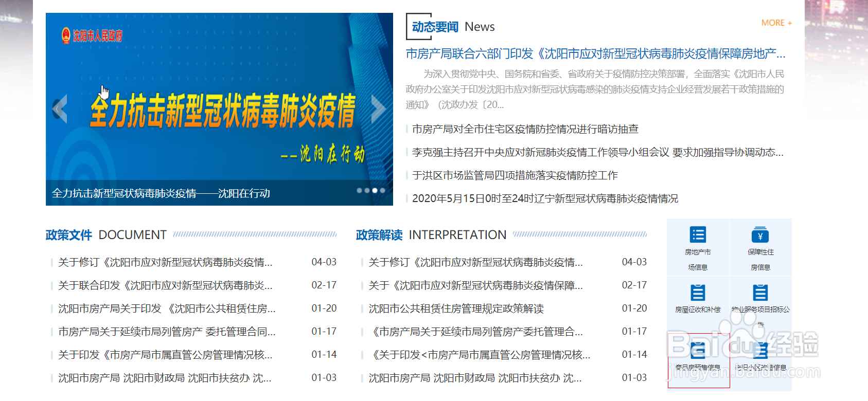Open the 政策文件 DOCUMENT section heading
Viewport: 868px width, 401px height.
(x=106, y=235)
